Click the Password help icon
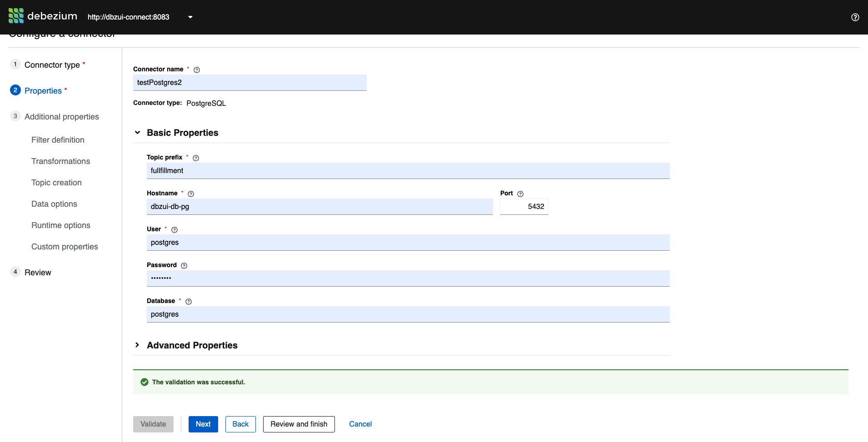 point(184,265)
